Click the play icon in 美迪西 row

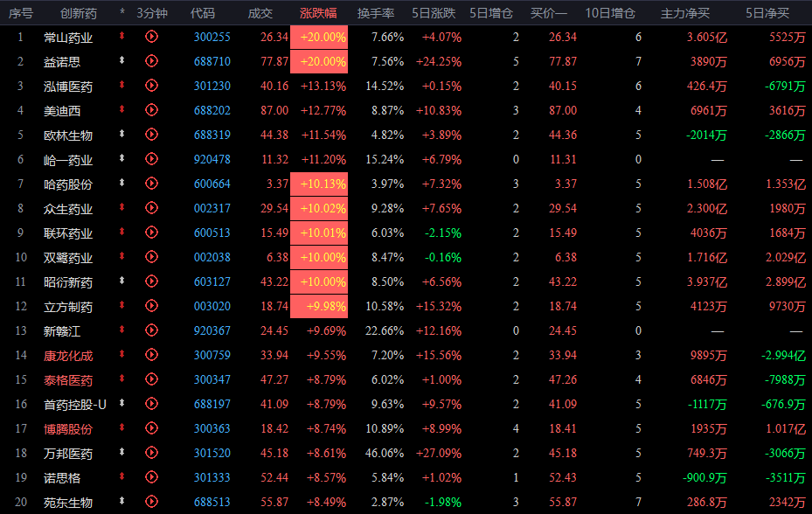coord(151,110)
